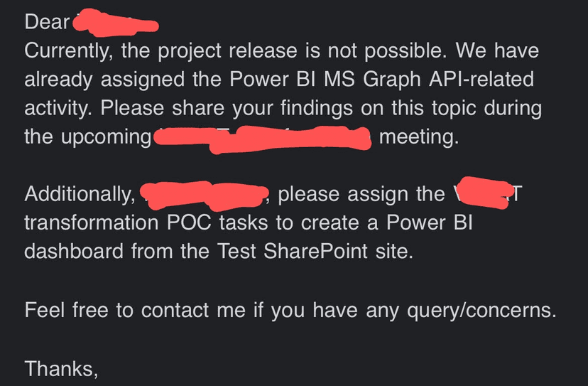Click the "Dear" greeting word

[47, 22]
